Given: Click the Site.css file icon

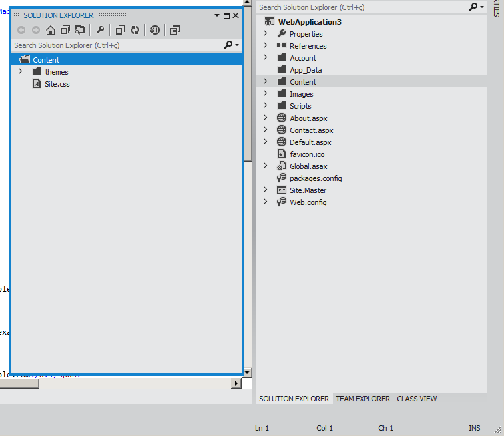Looking at the screenshot, I should pyautogui.click(x=37, y=83).
